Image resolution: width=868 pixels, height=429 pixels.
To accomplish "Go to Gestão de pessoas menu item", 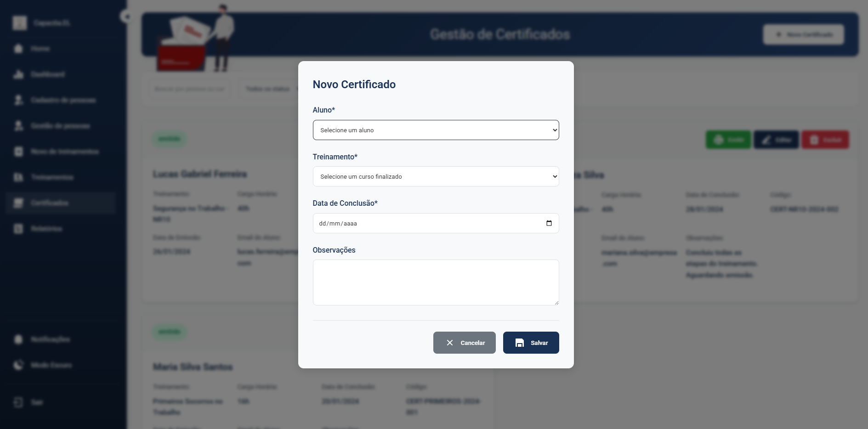I will coord(61,125).
